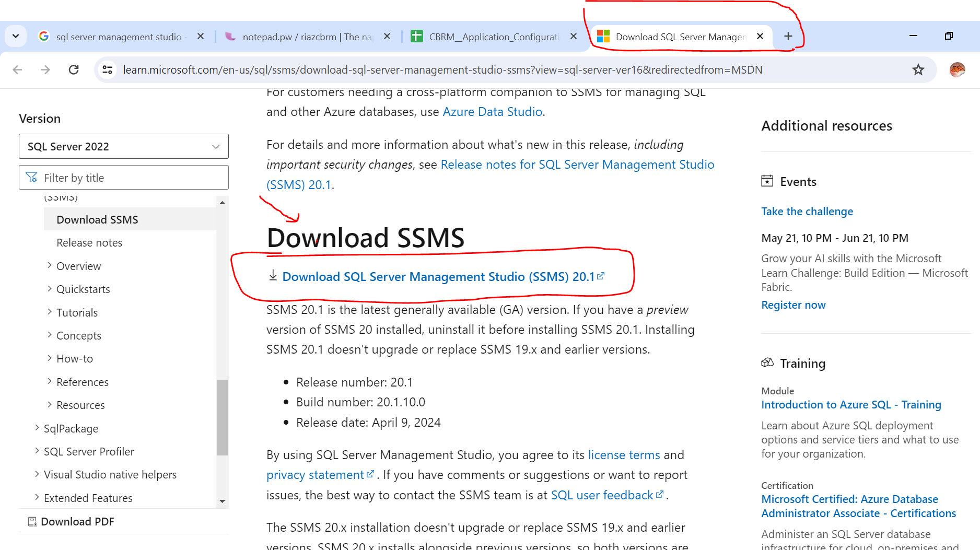980x550 pixels.
Task: Expand the SQL Server Profiler node
Action: point(37,451)
